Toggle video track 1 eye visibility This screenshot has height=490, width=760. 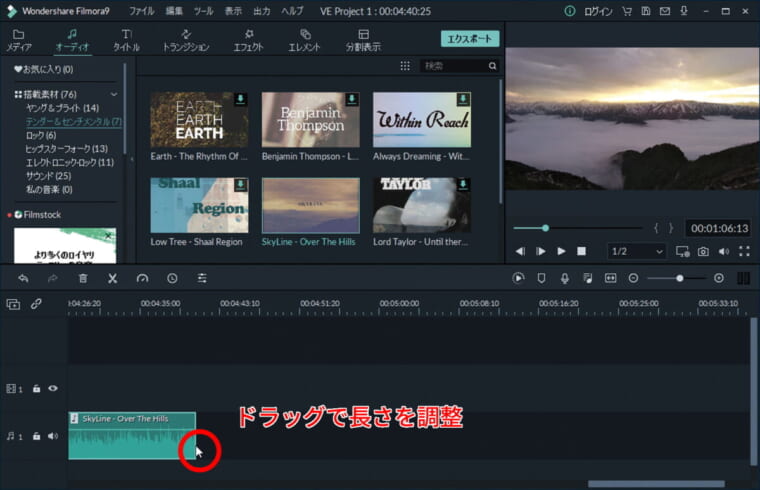coord(53,389)
